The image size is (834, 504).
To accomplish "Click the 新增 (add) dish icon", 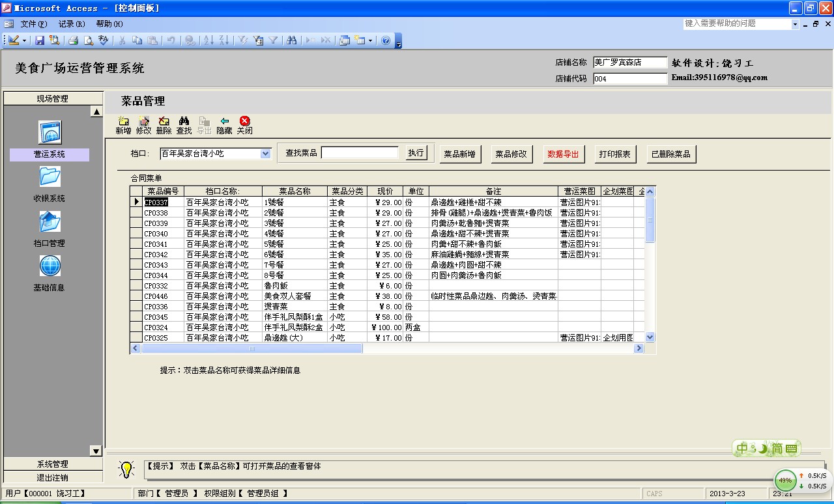I will pyautogui.click(x=123, y=121).
